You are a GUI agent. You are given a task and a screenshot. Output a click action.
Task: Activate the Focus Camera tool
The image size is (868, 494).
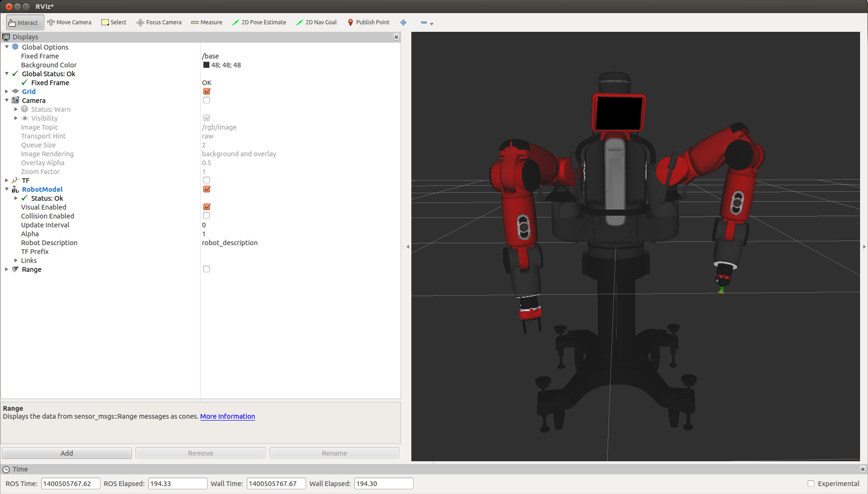[x=159, y=22]
